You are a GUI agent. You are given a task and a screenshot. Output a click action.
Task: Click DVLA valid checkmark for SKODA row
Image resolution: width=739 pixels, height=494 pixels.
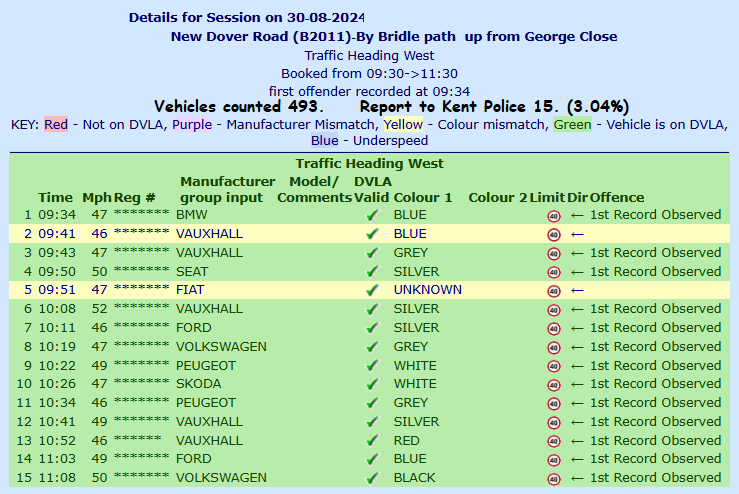(x=372, y=385)
